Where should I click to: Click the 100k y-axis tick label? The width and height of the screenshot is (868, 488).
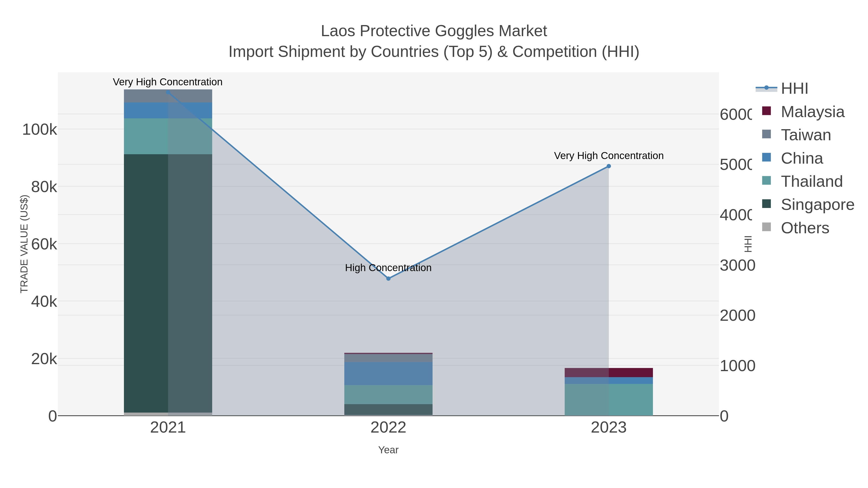pyautogui.click(x=40, y=130)
